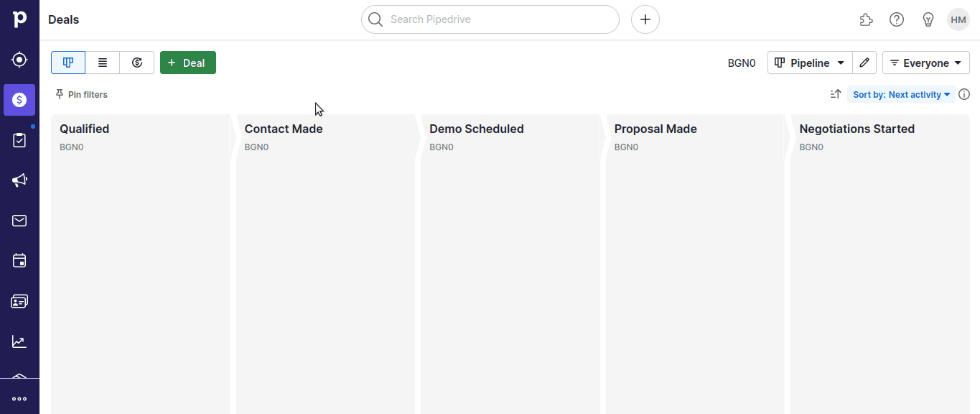Click the green Deal button
The height and width of the screenshot is (414, 980).
click(x=187, y=63)
